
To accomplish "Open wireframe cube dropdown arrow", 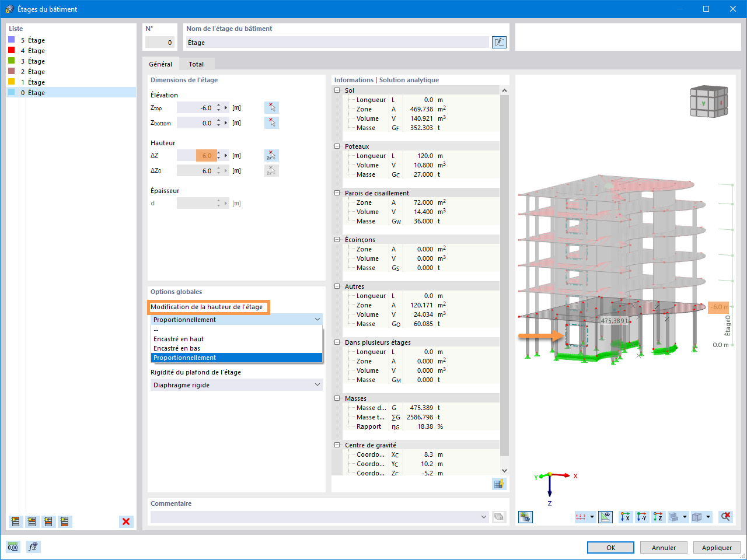I will coord(708,517).
